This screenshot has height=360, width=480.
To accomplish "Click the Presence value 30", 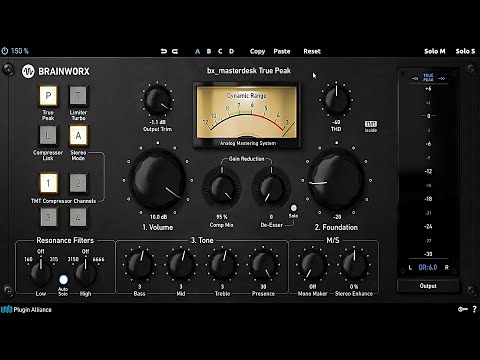I will point(263,287).
